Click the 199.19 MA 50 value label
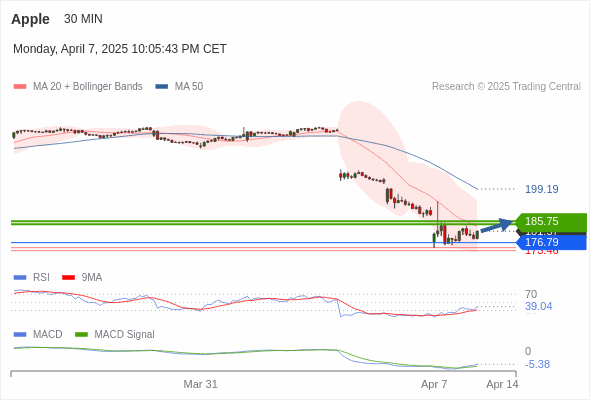The image size is (590, 400). [541, 189]
